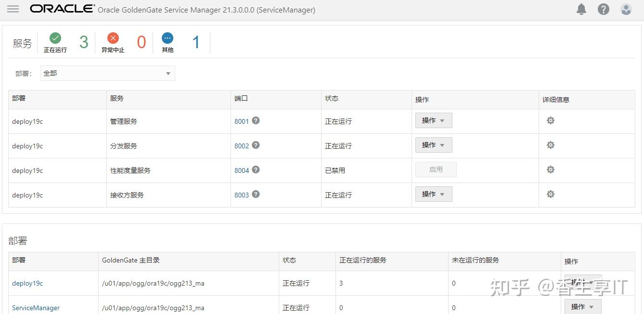Click the red 异常中止 status icon
Screen dimensions: 644x314
tap(113, 39)
